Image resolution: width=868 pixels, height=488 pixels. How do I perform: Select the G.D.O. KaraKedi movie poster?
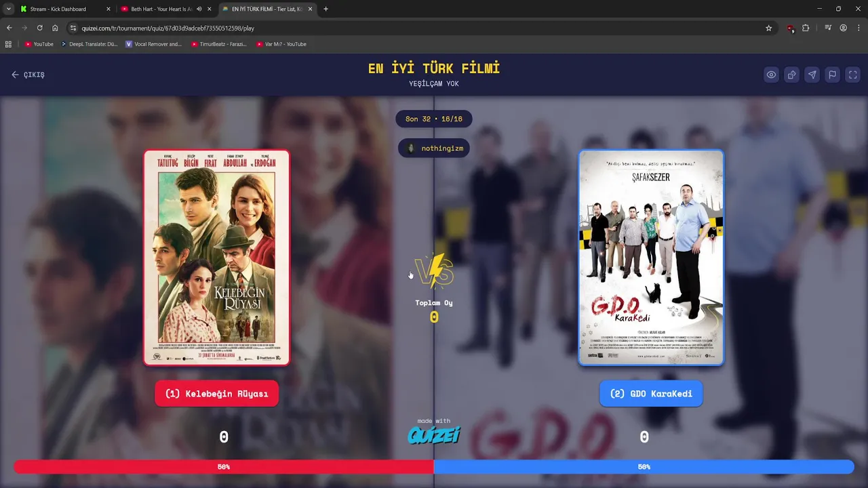coord(651,258)
